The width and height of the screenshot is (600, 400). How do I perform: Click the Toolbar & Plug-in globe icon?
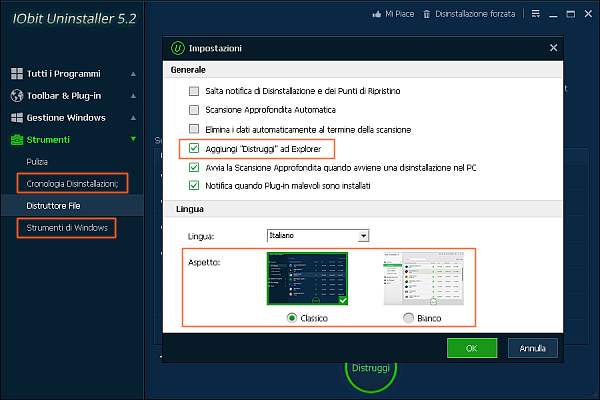pos(17,96)
